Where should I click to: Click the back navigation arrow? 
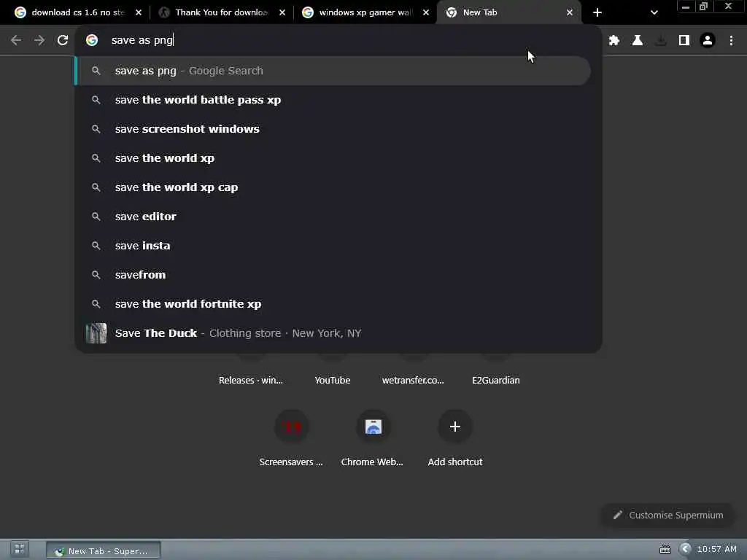click(x=16, y=40)
